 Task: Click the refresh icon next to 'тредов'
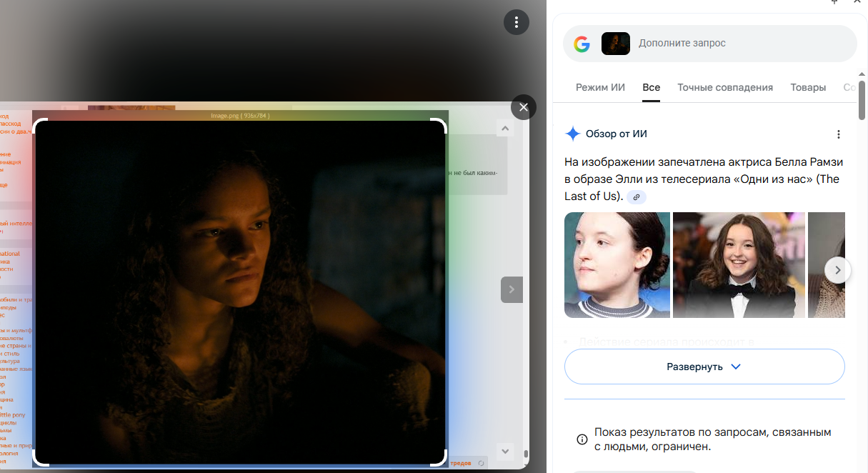click(482, 464)
